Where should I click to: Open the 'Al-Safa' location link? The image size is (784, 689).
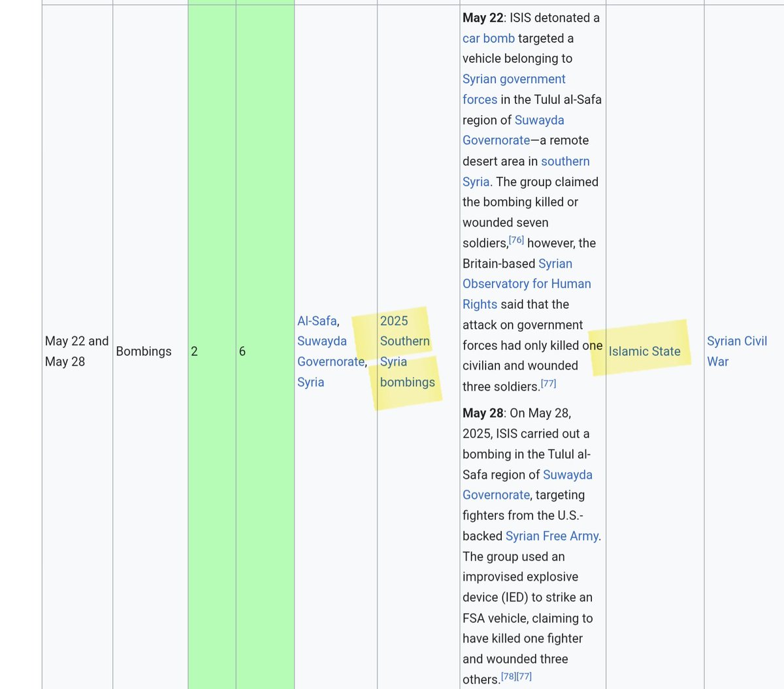coord(317,321)
